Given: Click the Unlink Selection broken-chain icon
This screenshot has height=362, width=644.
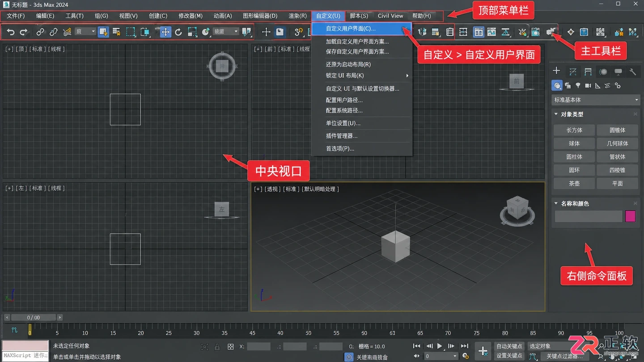Looking at the screenshot, I should 54,32.
